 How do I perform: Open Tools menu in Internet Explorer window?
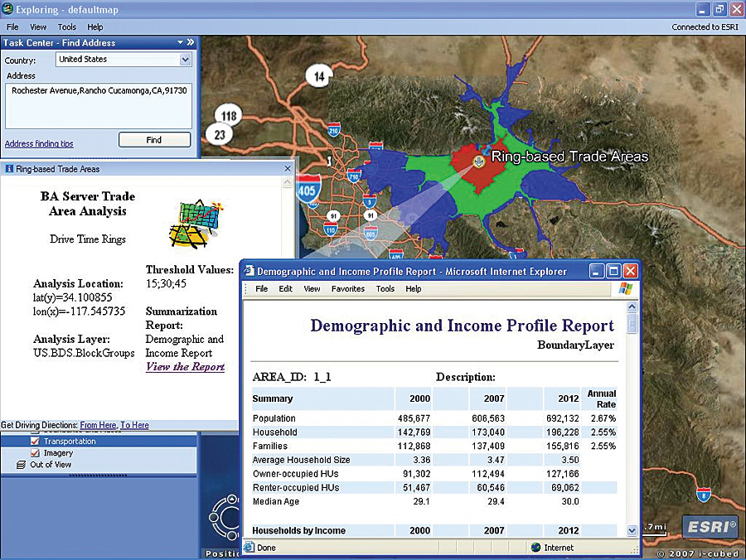[385, 288]
